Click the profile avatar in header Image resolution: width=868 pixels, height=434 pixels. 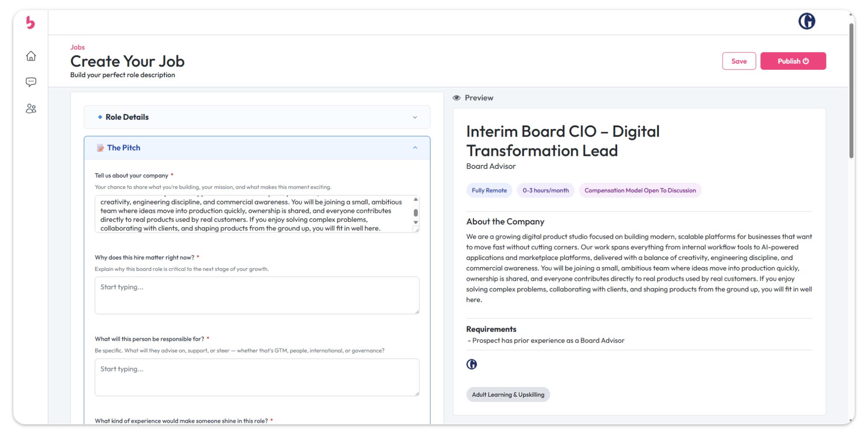806,21
